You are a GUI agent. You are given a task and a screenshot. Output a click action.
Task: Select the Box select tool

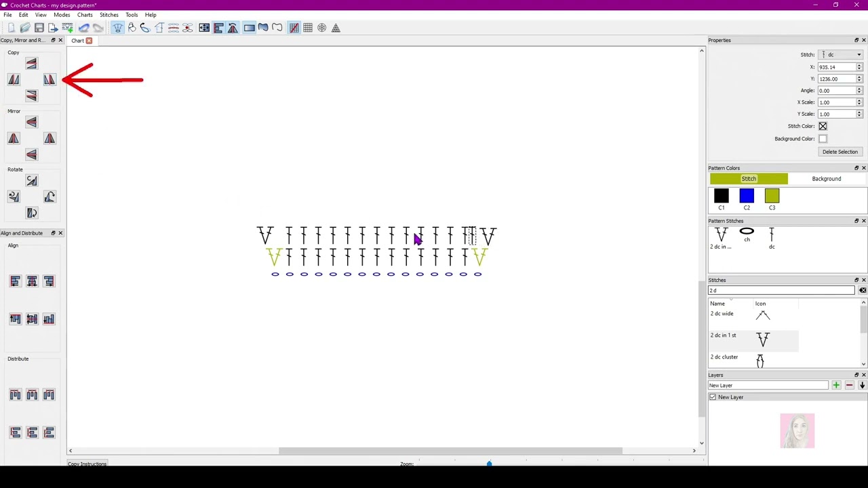tap(249, 28)
